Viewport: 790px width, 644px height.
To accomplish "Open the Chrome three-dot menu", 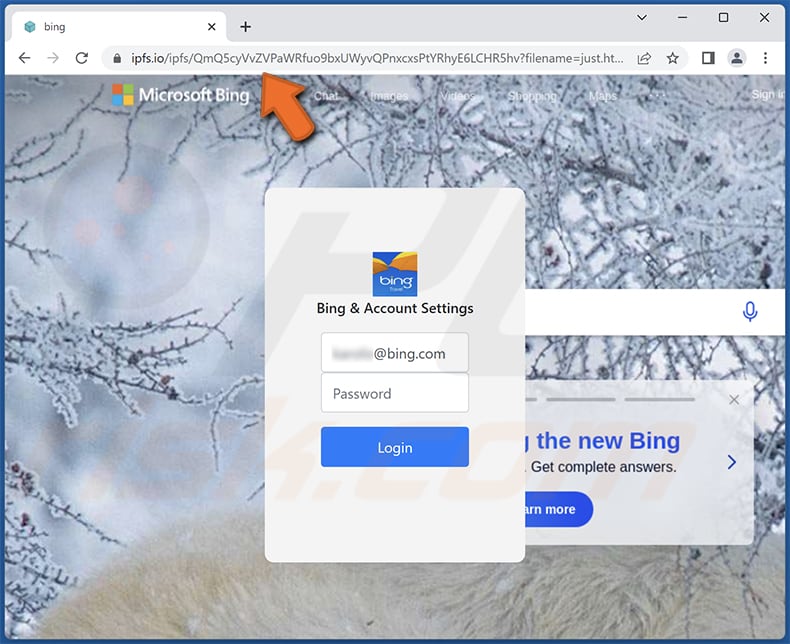I will click(765, 58).
